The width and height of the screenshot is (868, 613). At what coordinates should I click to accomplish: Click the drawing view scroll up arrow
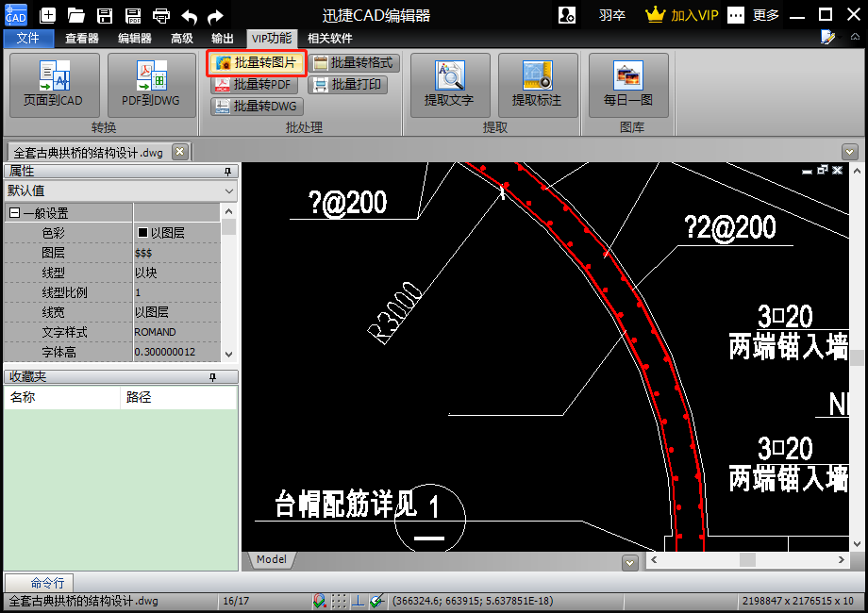857,171
